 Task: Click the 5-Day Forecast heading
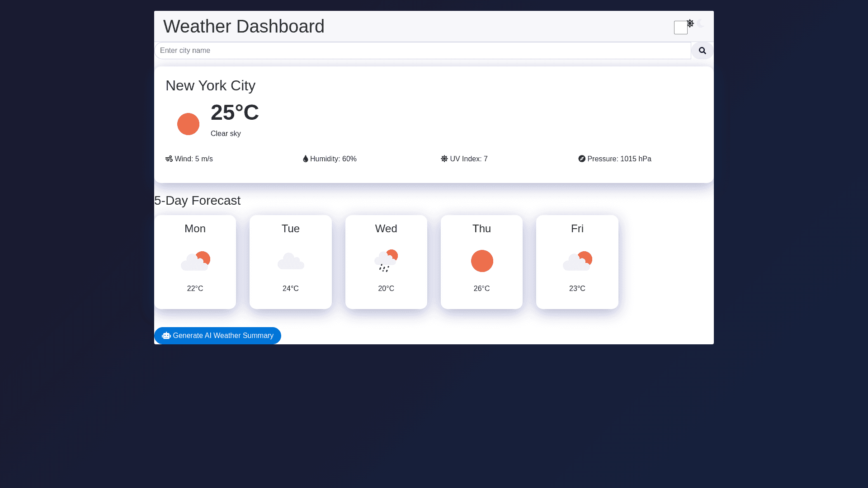click(198, 201)
